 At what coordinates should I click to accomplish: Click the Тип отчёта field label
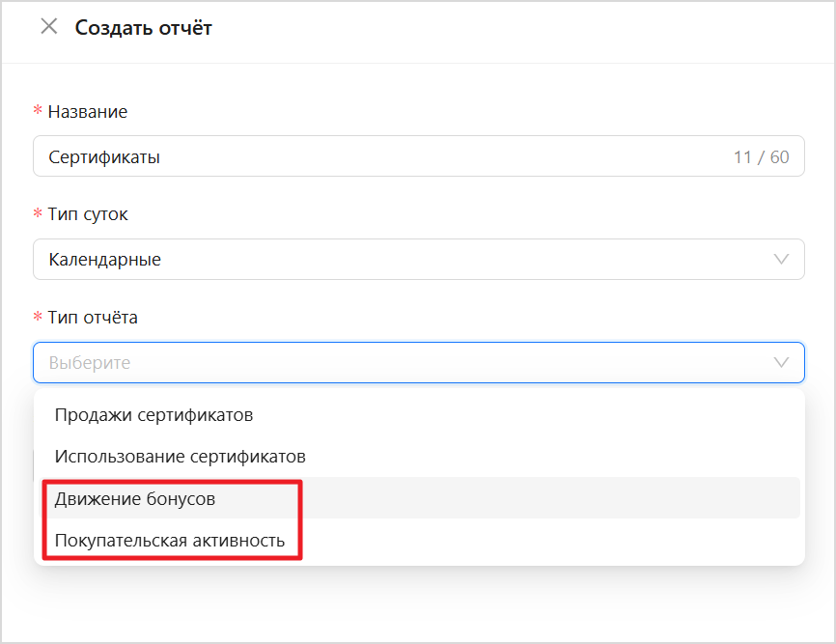[x=93, y=318]
